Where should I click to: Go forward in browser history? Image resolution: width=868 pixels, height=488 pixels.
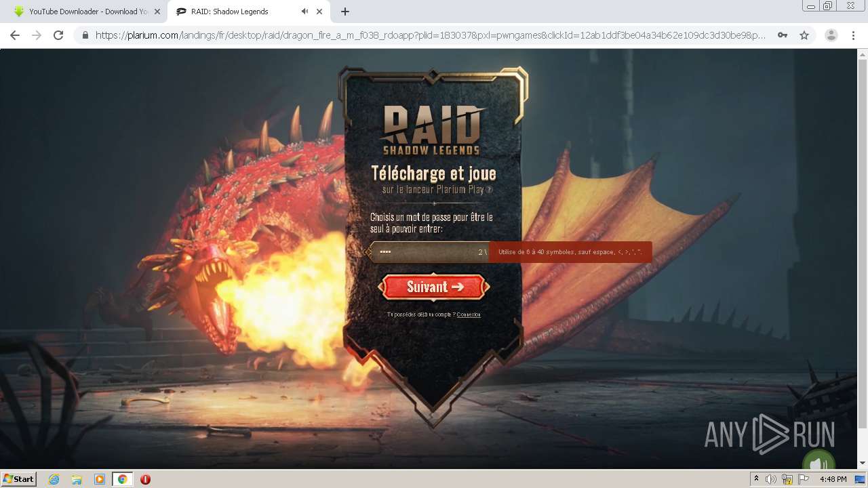37,35
